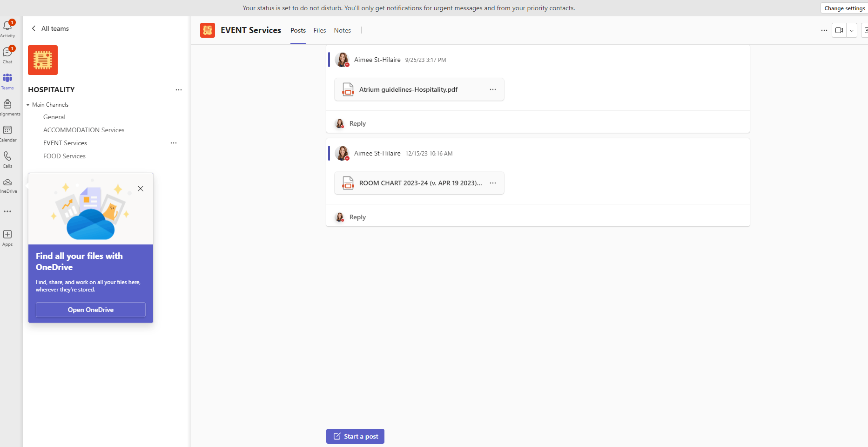Open HOSPITALITY team more options

click(x=179, y=90)
